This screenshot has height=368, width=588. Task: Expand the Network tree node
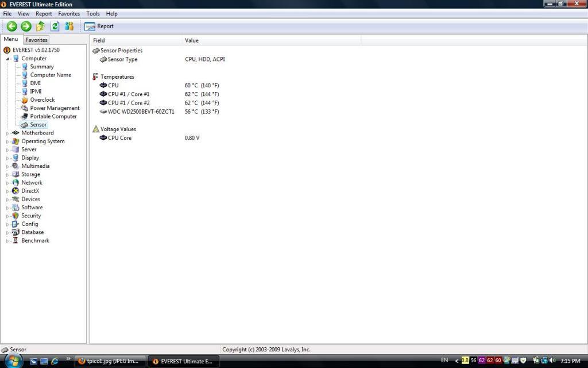pyautogui.click(x=7, y=183)
